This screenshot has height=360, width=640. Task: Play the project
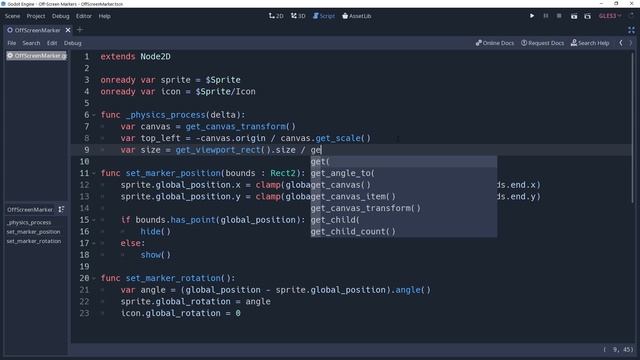click(532, 16)
